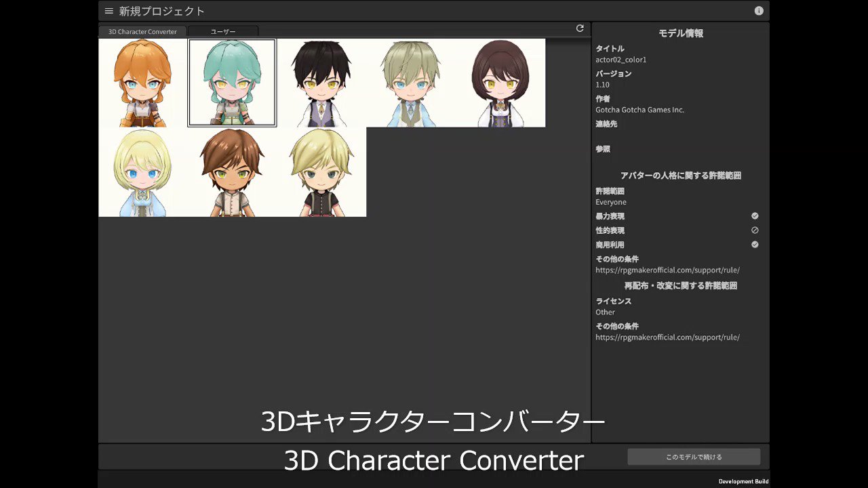Click the 連絡先 field label
The width and height of the screenshot is (868, 488).
(606, 124)
